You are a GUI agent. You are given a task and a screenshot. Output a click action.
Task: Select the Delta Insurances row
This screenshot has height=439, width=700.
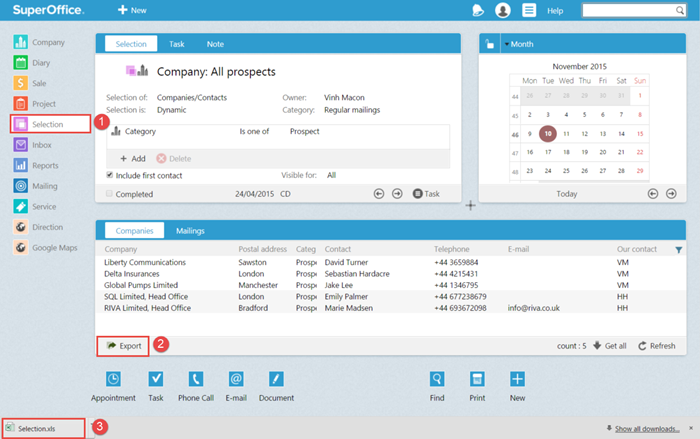click(x=391, y=274)
